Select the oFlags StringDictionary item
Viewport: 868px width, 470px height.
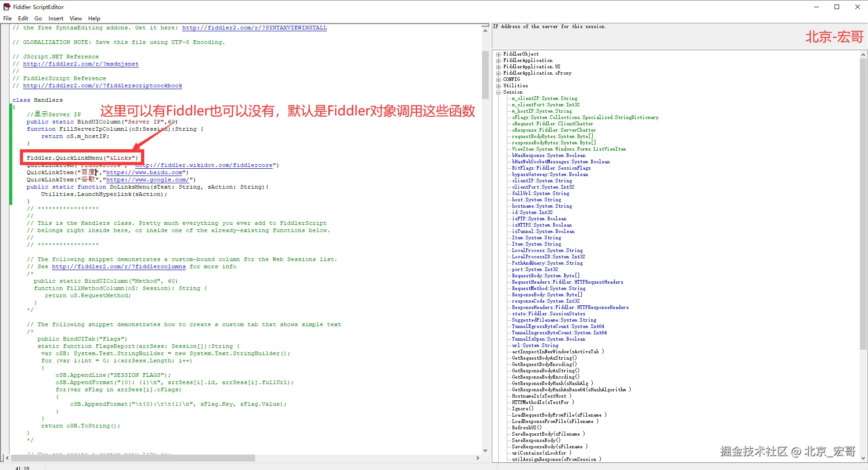[x=585, y=118]
